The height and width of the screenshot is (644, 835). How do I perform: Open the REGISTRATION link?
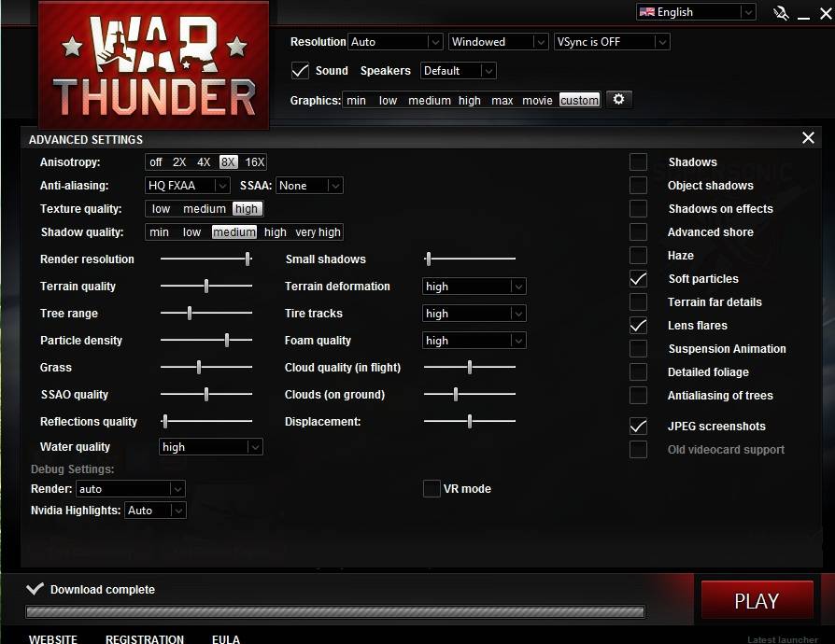[x=145, y=638]
